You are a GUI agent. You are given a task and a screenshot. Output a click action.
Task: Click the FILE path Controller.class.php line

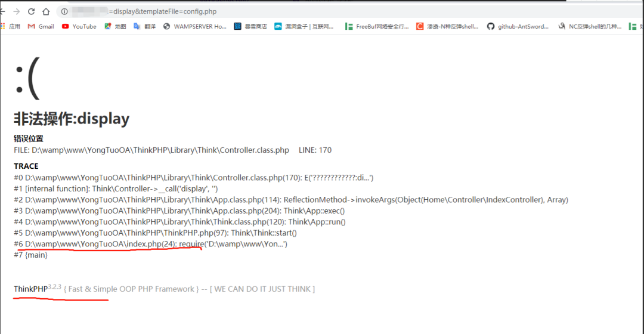151,150
